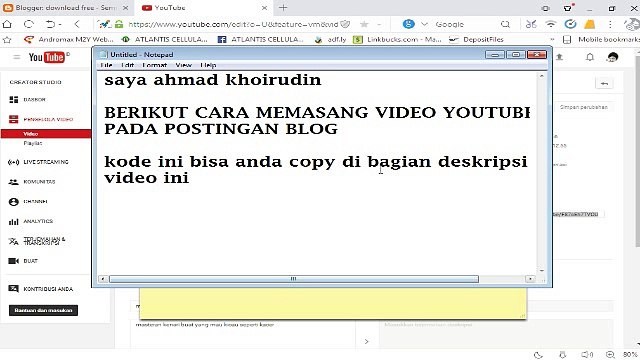This screenshot has width=640, height=360.
Task: Click the YouTube URL in the address bar
Action: pos(233,24)
